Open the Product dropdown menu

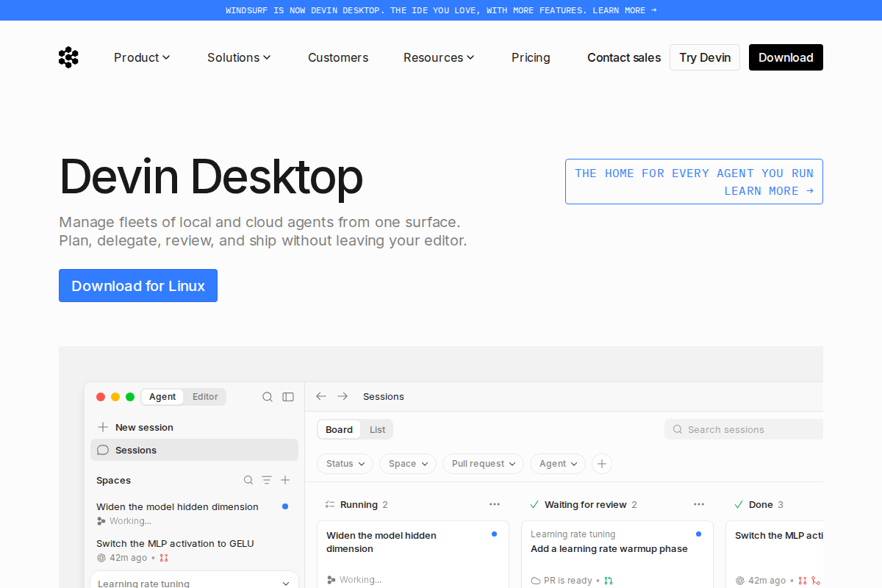pos(142,57)
